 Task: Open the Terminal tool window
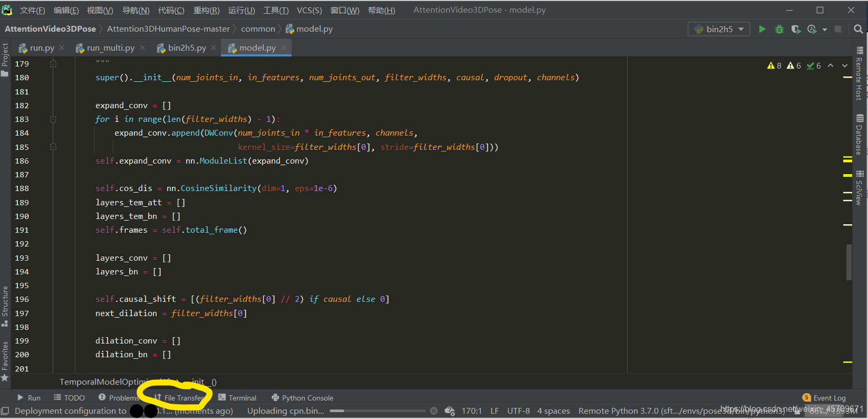[x=237, y=398]
